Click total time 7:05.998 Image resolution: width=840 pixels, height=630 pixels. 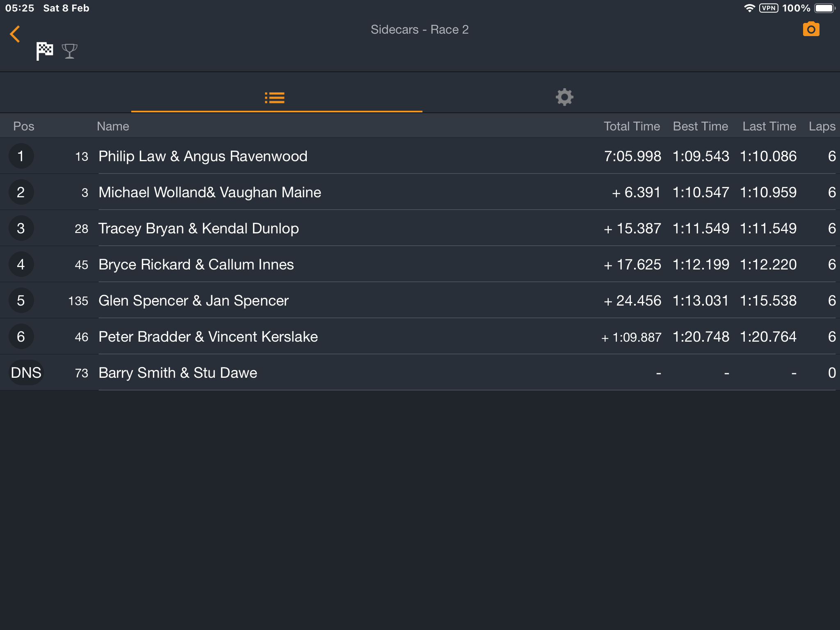[x=632, y=156]
